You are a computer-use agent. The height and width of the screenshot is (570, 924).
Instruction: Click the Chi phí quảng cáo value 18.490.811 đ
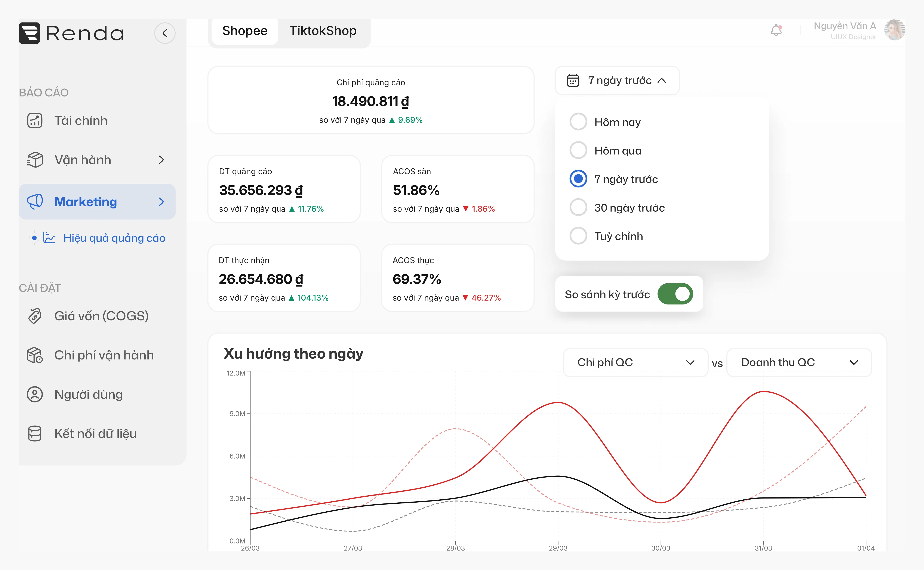[371, 101]
